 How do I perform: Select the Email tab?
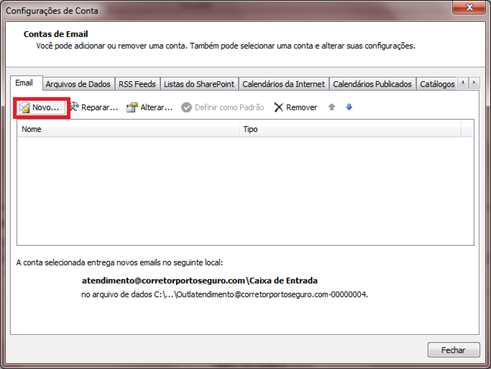tap(24, 83)
